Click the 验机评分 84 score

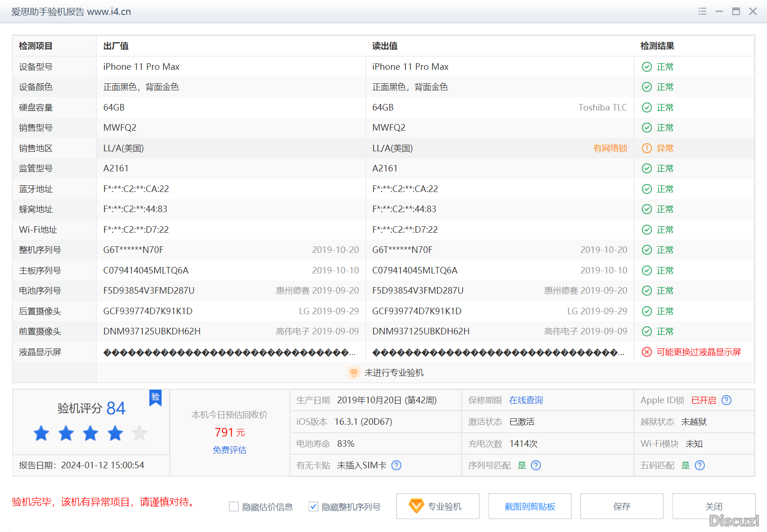click(91, 408)
